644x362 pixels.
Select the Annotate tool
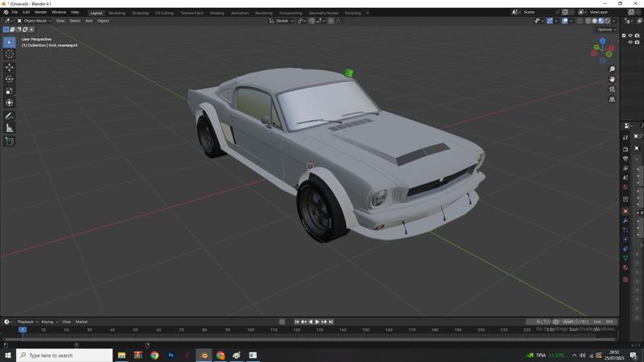tap(10, 116)
